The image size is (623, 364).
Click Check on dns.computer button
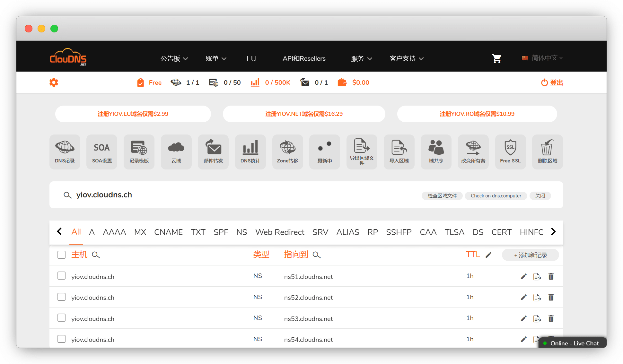[496, 196]
